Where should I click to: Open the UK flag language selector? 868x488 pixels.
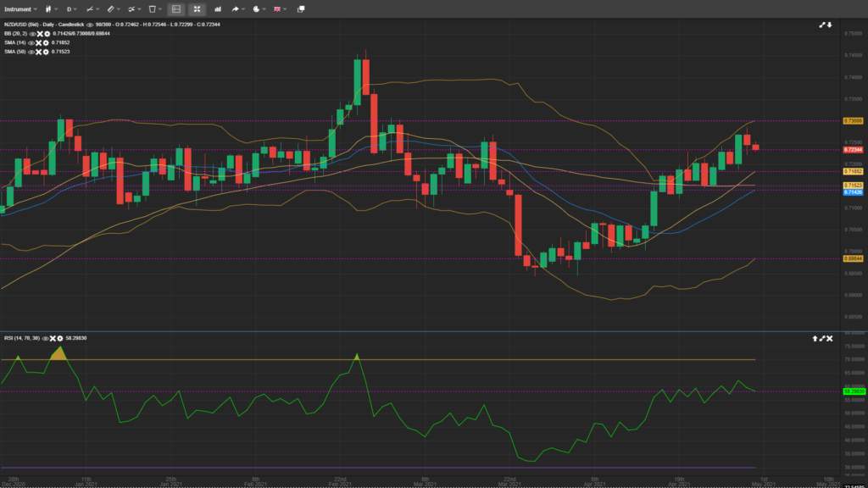click(x=280, y=9)
